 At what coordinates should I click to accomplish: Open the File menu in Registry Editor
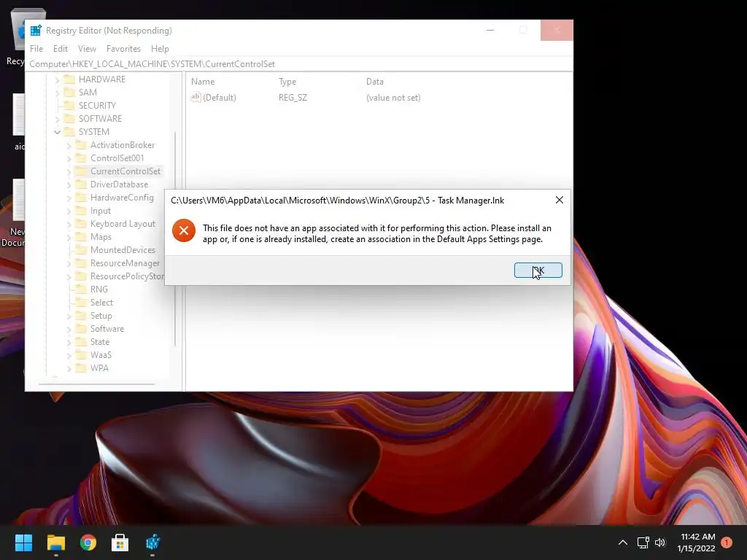[x=36, y=49]
